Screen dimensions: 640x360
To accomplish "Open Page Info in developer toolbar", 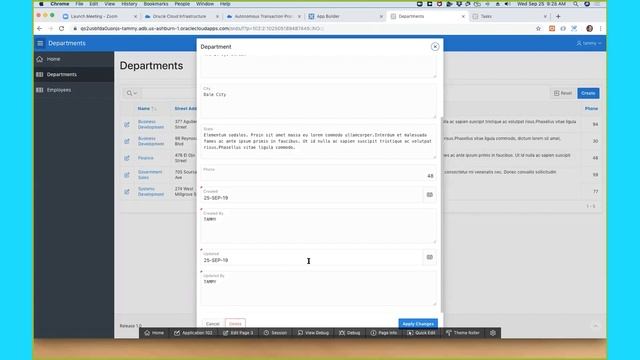I will pos(384,333).
